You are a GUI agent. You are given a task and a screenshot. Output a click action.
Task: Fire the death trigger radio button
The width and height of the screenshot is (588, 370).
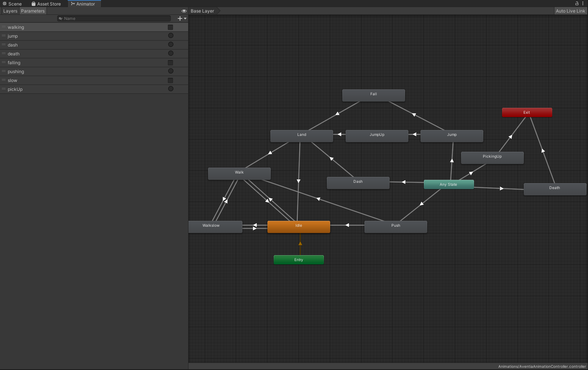click(171, 54)
